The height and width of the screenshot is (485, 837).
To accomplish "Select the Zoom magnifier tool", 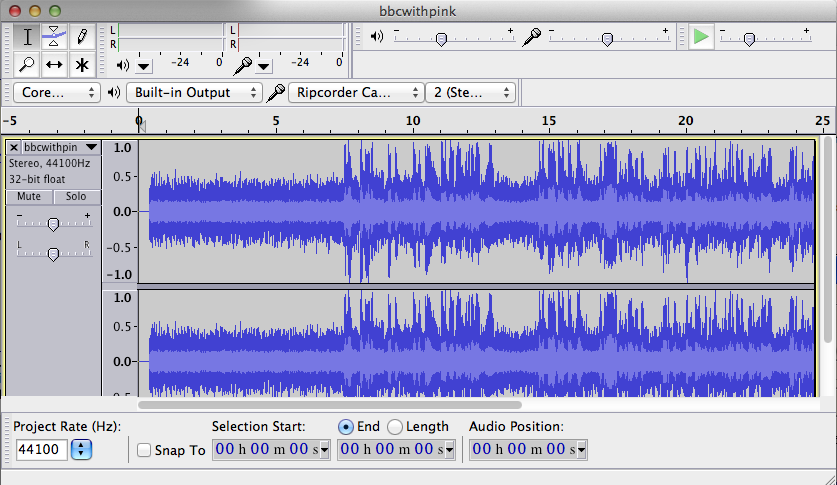I will (x=27, y=65).
